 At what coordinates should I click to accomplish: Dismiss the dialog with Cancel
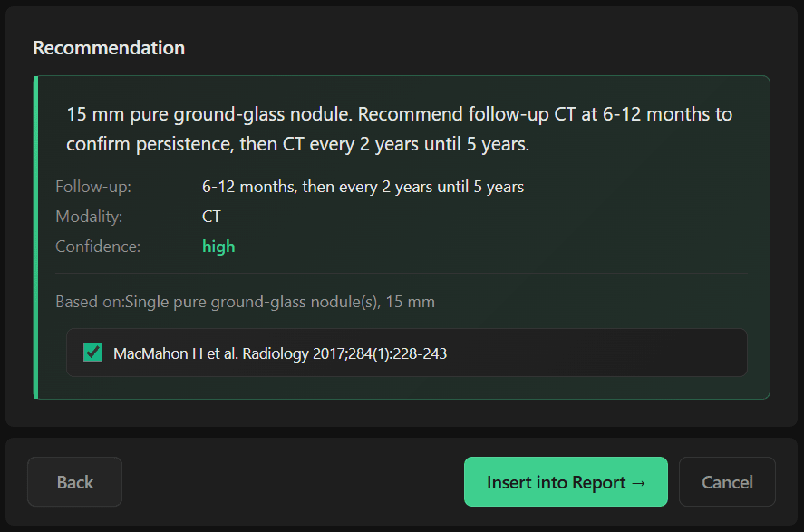(x=727, y=481)
